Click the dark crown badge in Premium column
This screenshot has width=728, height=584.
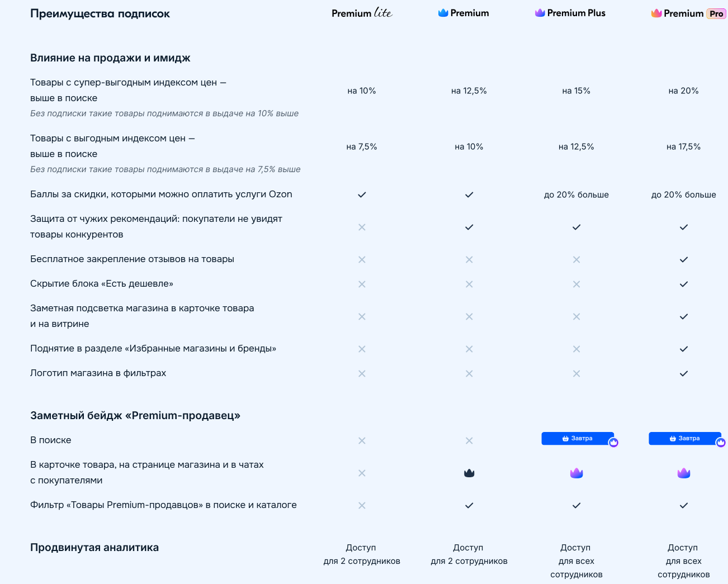click(x=469, y=473)
